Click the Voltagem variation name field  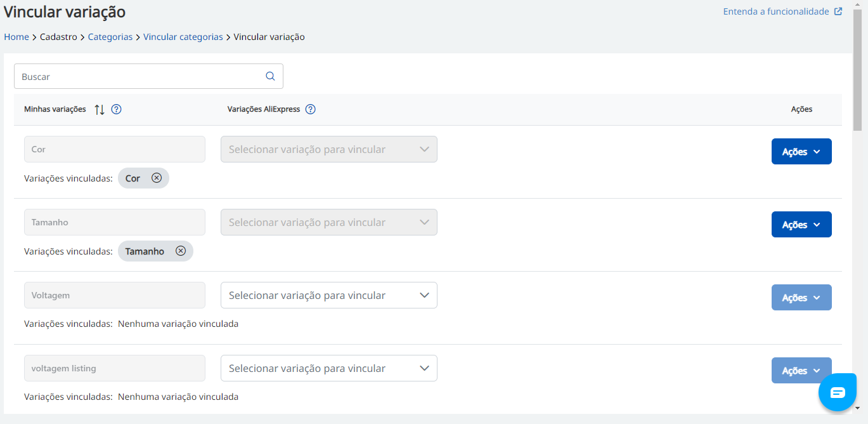115,295
